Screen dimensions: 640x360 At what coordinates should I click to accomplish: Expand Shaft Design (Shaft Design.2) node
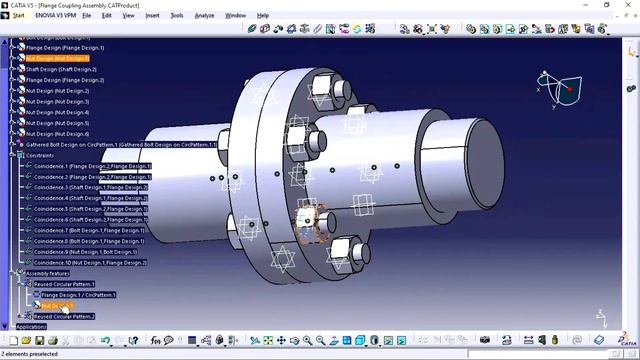coord(12,69)
